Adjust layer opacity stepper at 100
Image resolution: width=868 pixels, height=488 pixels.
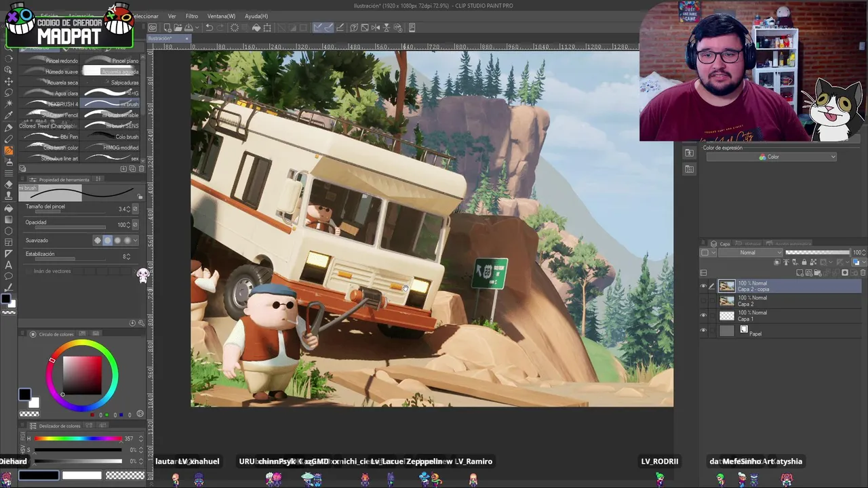864,252
